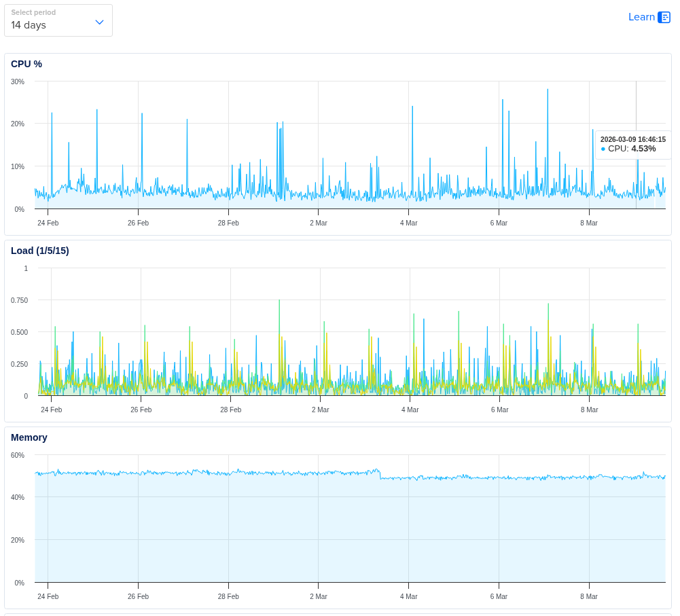The width and height of the screenshot is (680, 616).
Task: Click the CPU tooltip showing 4.53%
Action: 632,145
